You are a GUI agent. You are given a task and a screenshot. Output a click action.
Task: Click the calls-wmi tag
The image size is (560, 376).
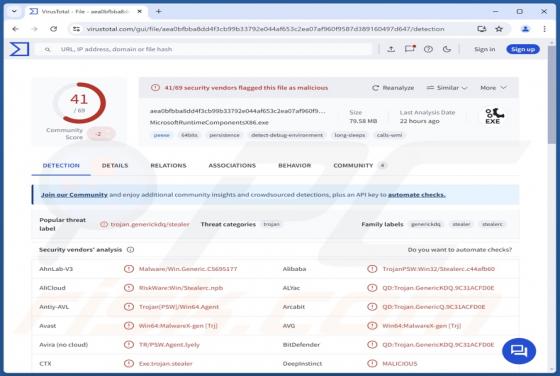tap(389, 135)
